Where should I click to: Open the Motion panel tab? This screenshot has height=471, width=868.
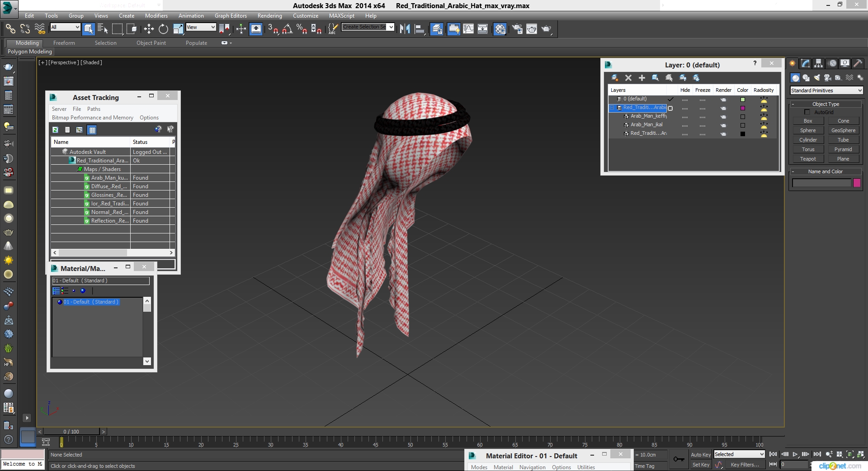point(832,63)
